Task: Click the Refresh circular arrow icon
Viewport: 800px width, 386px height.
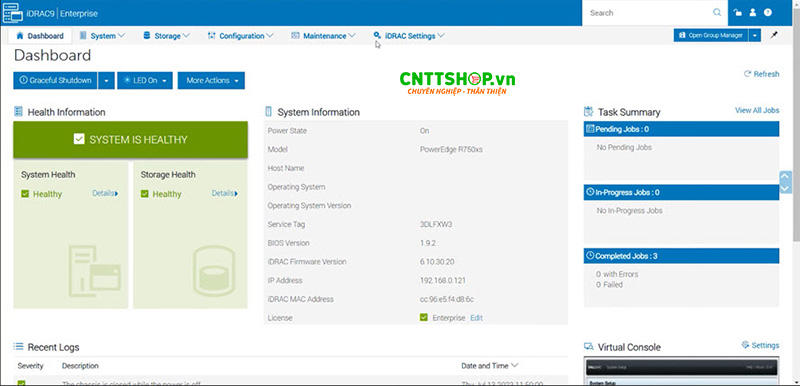Action: click(x=747, y=74)
